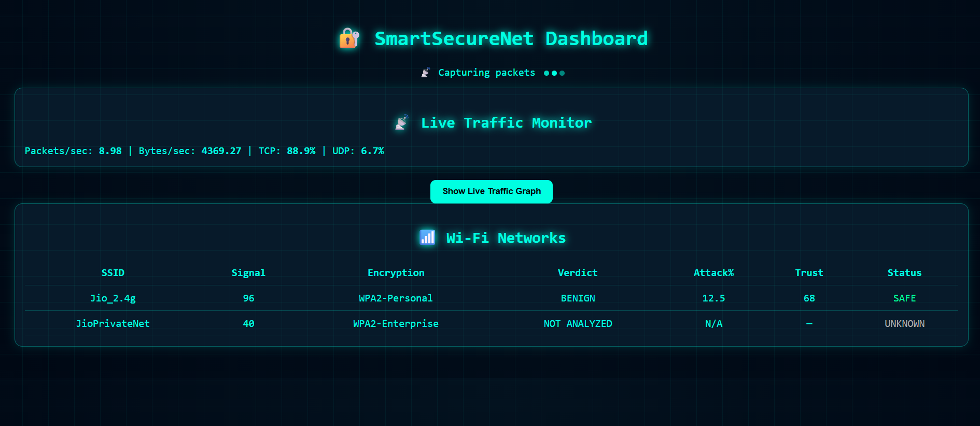Click the Status column header
The height and width of the screenshot is (426, 980).
pyautogui.click(x=905, y=273)
